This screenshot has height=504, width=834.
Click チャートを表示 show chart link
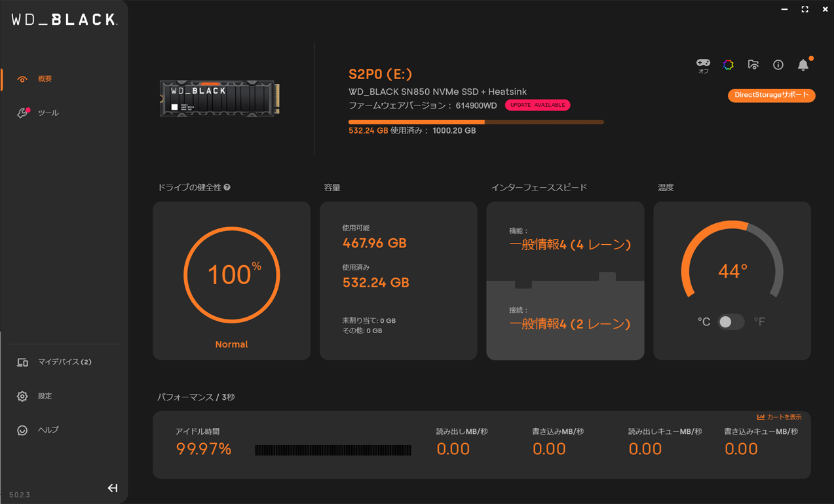pos(784,417)
